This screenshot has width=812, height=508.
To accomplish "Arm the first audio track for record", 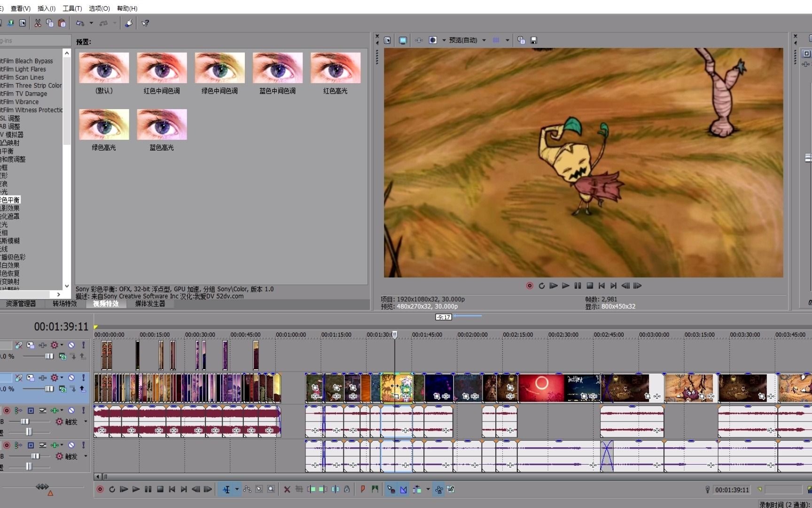I will tap(7, 410).
